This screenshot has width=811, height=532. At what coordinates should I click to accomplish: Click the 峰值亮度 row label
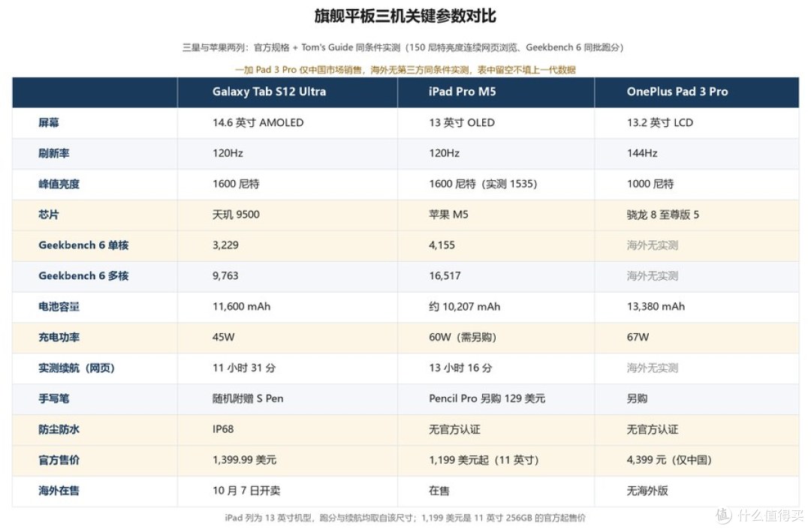[59, 184]
